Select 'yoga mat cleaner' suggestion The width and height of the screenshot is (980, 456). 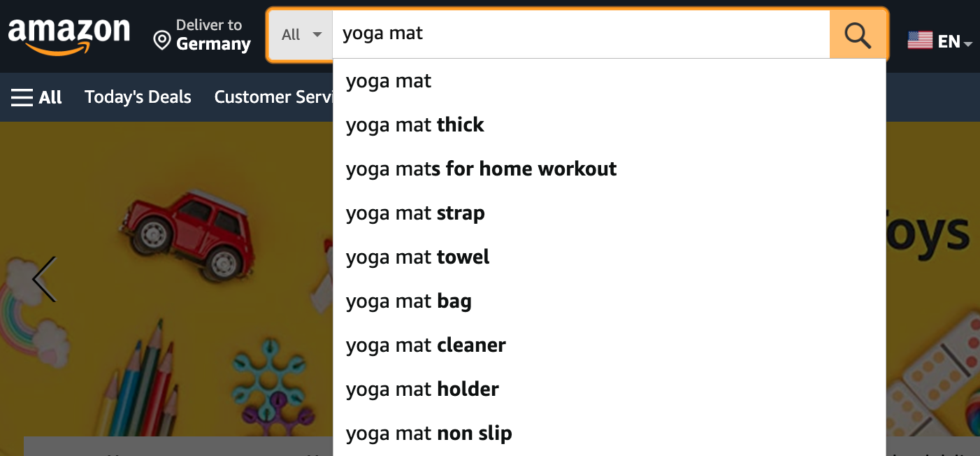(426, 345)
